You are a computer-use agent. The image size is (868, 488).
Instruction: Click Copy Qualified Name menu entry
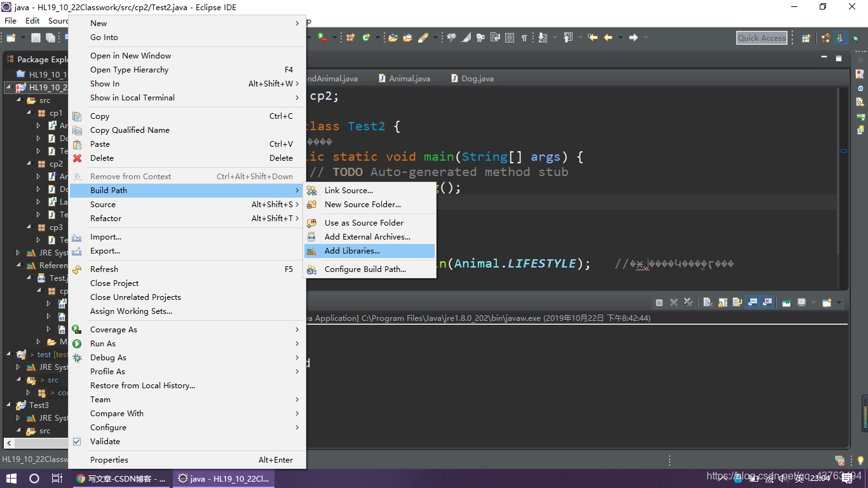(187, 130)
